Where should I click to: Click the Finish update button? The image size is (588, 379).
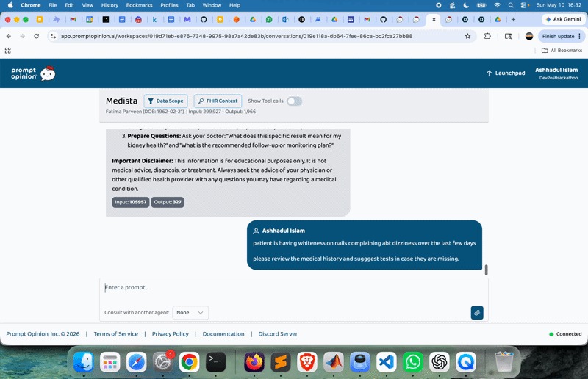[x=562, y=37]
